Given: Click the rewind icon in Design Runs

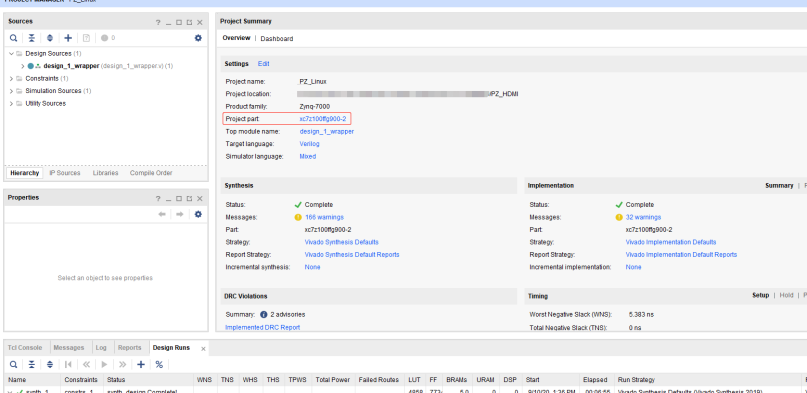Looking at the screenshot, I should (x=86, y=364).
